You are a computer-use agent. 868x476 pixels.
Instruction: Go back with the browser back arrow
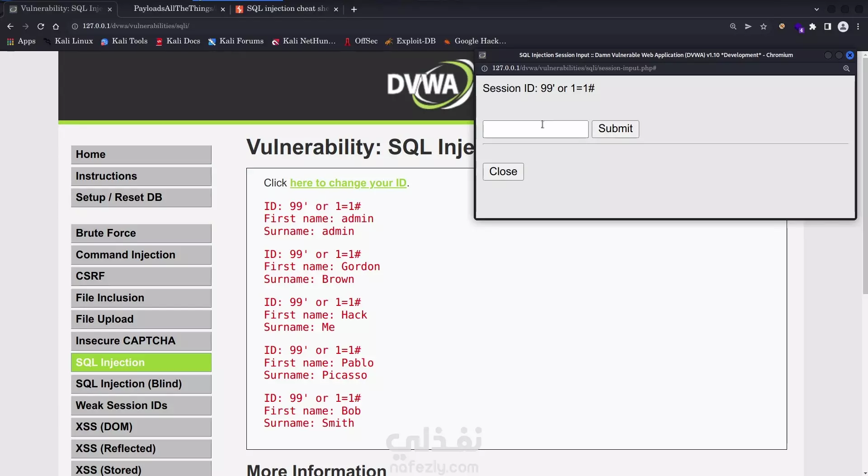click(10, 26)
